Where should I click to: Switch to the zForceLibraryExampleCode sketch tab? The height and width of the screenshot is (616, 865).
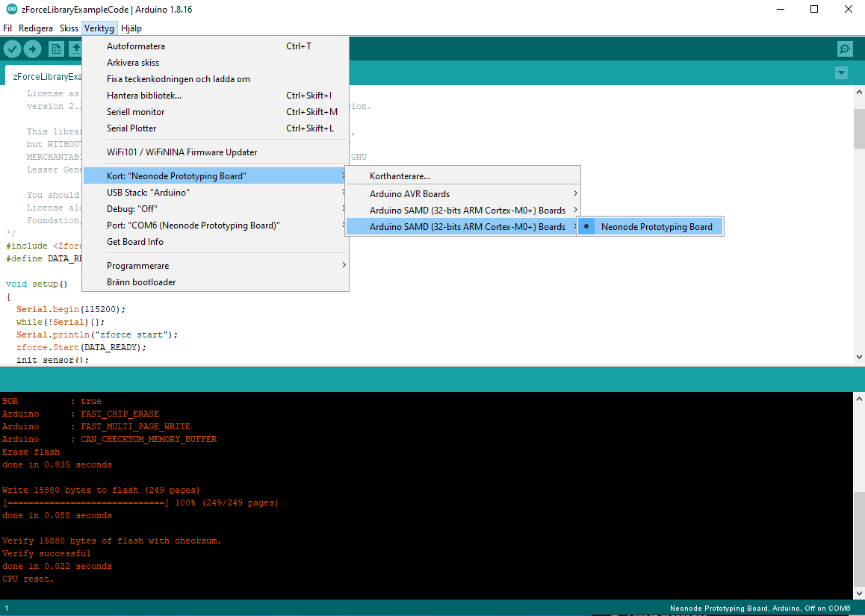(x=45, y=76)
